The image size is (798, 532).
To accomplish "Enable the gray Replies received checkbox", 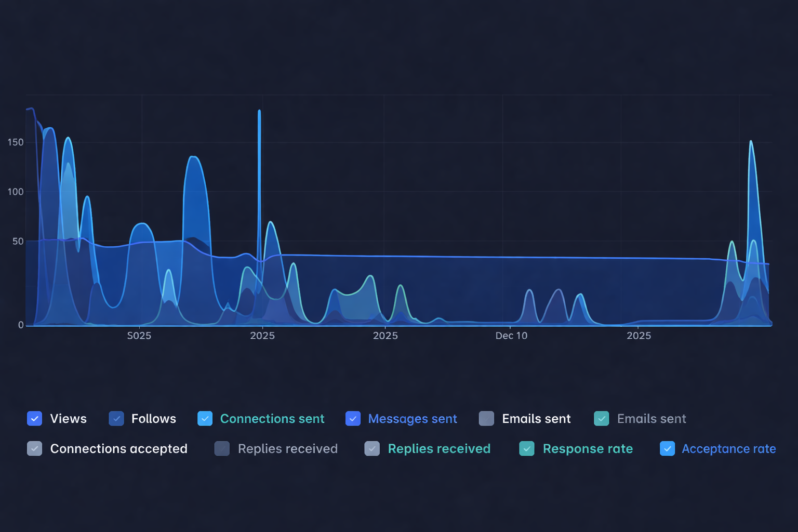I will point(222,449).
